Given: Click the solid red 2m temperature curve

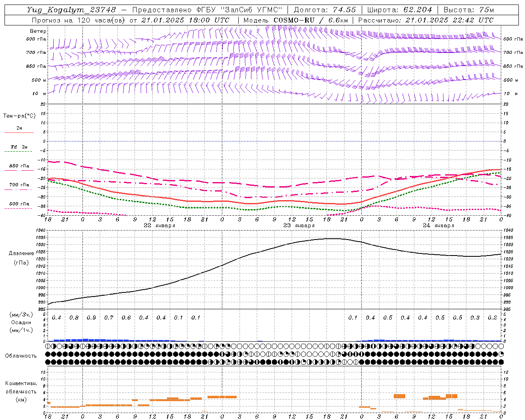Looking at the screenshot, I should tap(275, 201).
